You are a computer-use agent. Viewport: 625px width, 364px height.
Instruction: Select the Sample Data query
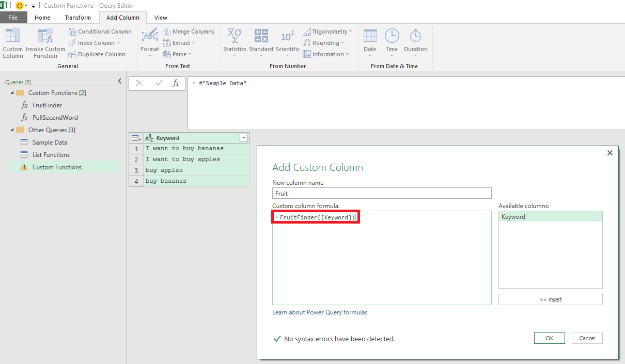pyautogui.click(x=50, y=143)
